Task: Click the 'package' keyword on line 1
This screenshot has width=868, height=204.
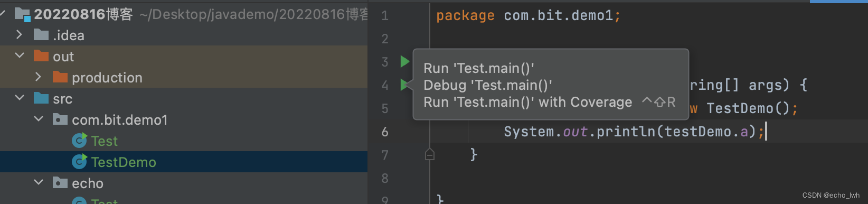Action: coord(465,16)
